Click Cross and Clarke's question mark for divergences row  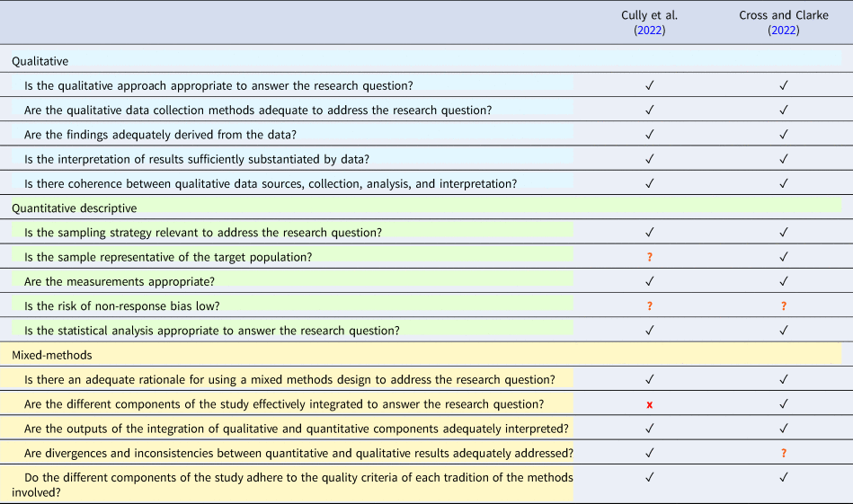pos(784,453)
